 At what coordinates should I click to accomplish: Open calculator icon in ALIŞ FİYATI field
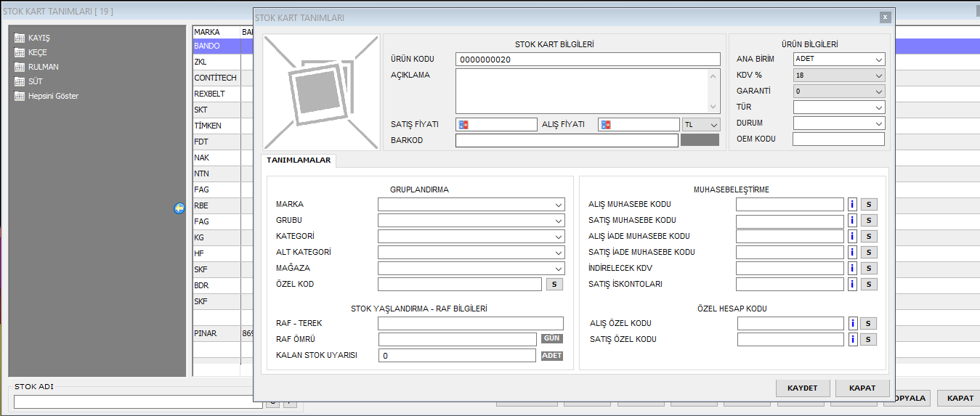pyautogui.click(x=606, y=125)
